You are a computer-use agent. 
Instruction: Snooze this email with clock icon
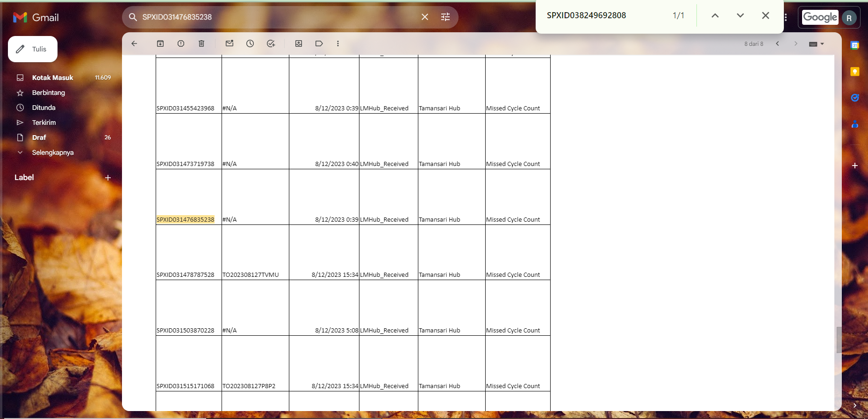point(250,43)
